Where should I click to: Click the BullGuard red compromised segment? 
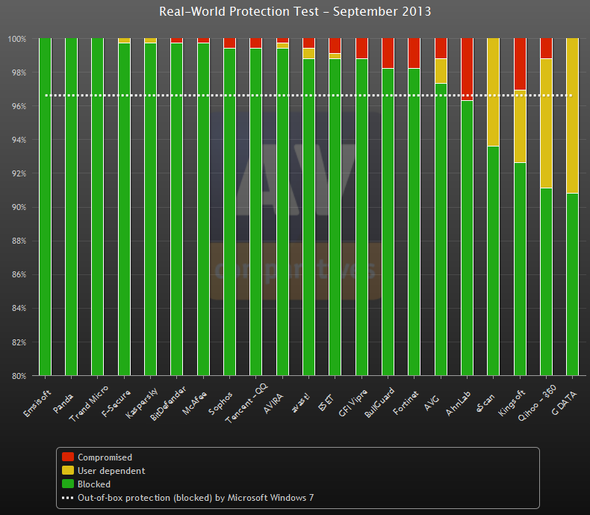click(x=388, y=53)
